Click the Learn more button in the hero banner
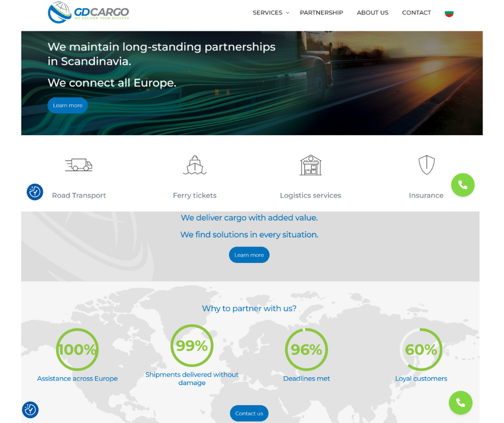504x423 pixels. [x=68, y=105]
